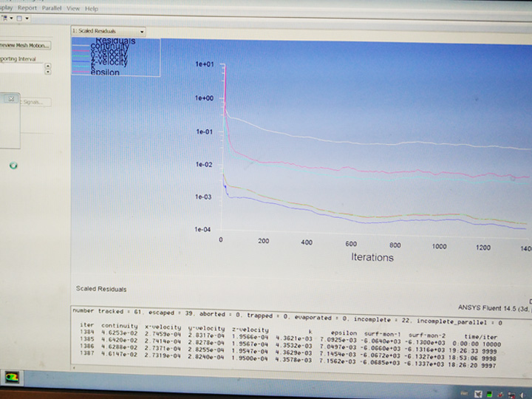Open the Help menu
This screenshot has height=399, width=532.
[x=91, y=8]
